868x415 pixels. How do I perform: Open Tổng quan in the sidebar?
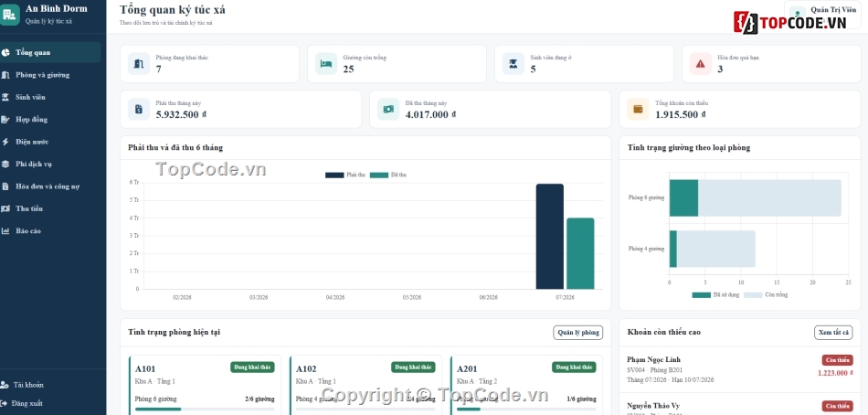[50, 53]
